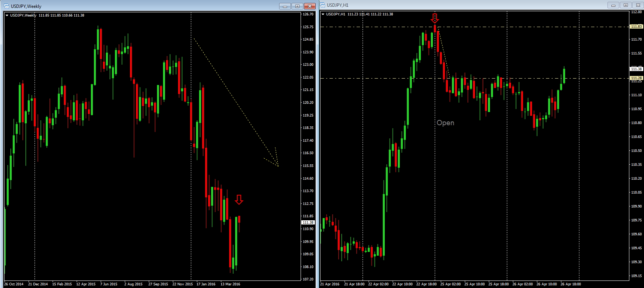644x288 pixels.
Task: Click the 112.00 price on H1 scale
Action: tap(636, 12)
